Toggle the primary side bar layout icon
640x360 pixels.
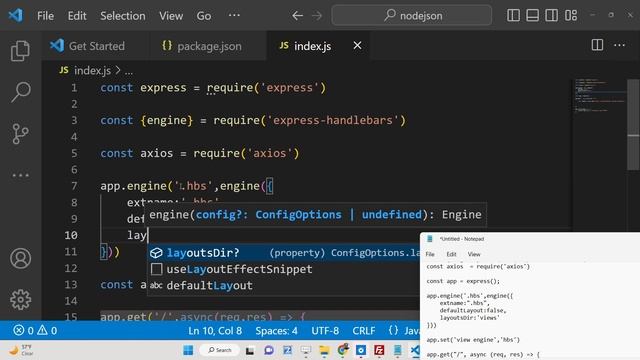(x=513, y=16)
